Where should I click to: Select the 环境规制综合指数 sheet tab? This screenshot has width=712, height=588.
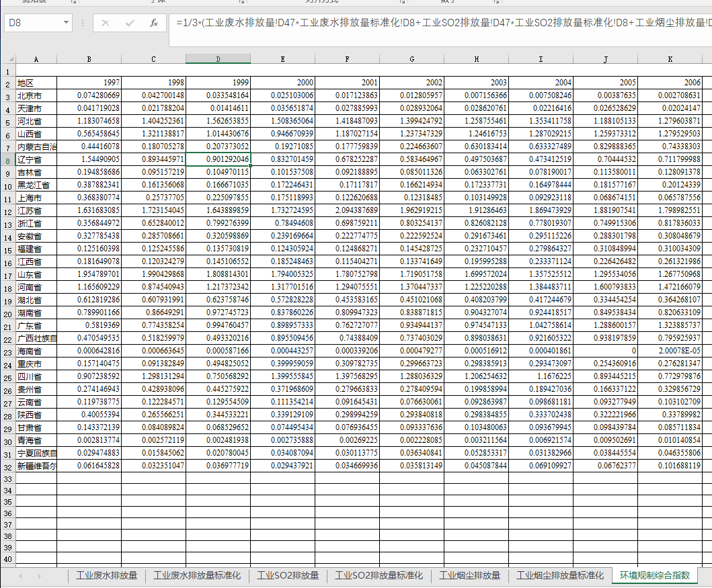click(x=655, y=576)
